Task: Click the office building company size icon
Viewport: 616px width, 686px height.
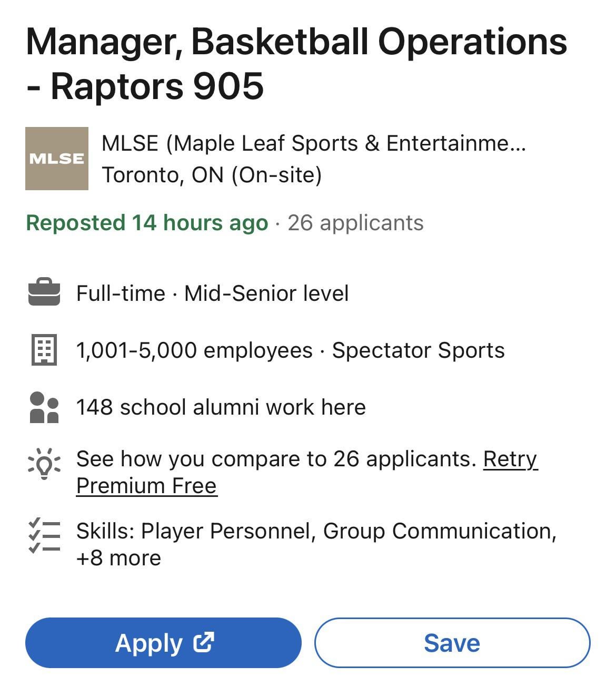Action: (44, 349)
